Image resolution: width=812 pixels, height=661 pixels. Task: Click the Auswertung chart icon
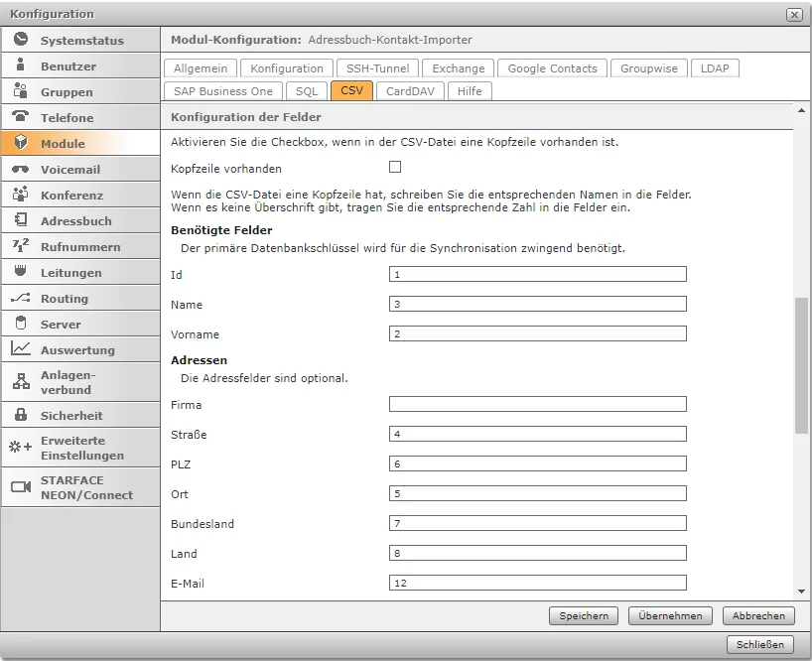[21, 348]
